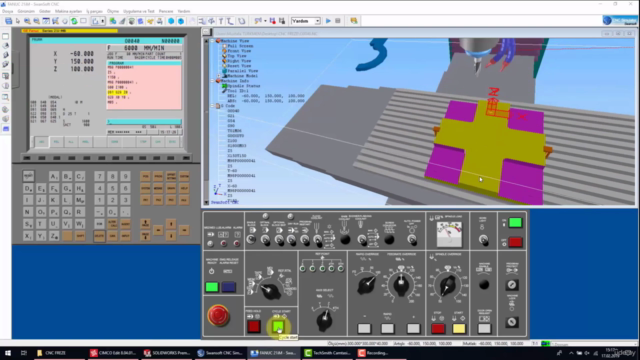Click the stop icon next to play in toolbar
The height and width of the screenshot is (360, 640).
pos(338,21)
